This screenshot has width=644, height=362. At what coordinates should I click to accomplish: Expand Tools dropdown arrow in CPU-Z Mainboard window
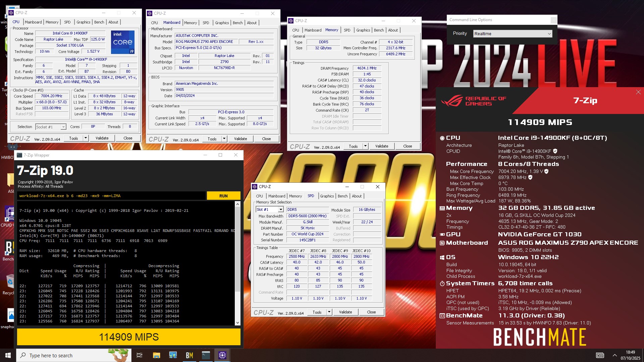coord(224,139)
